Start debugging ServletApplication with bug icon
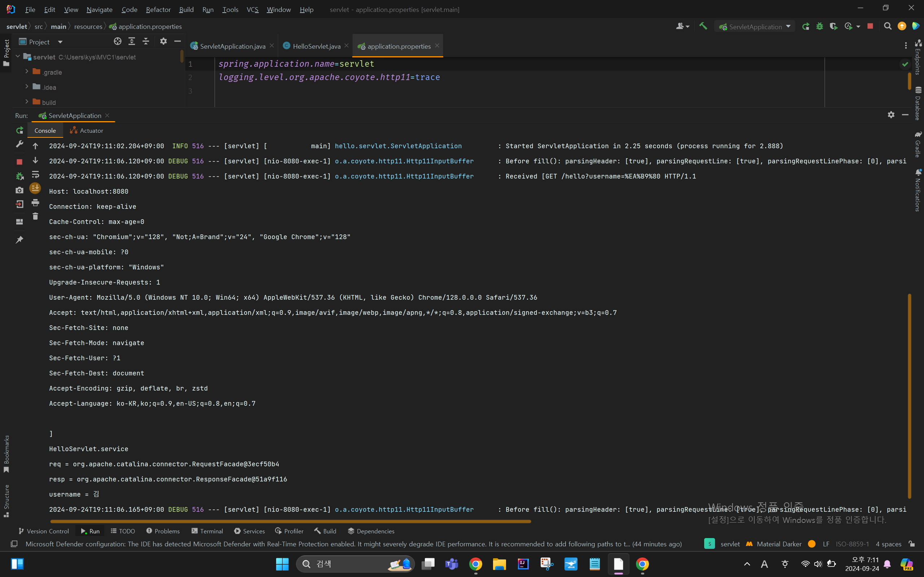 coord(819,26)
